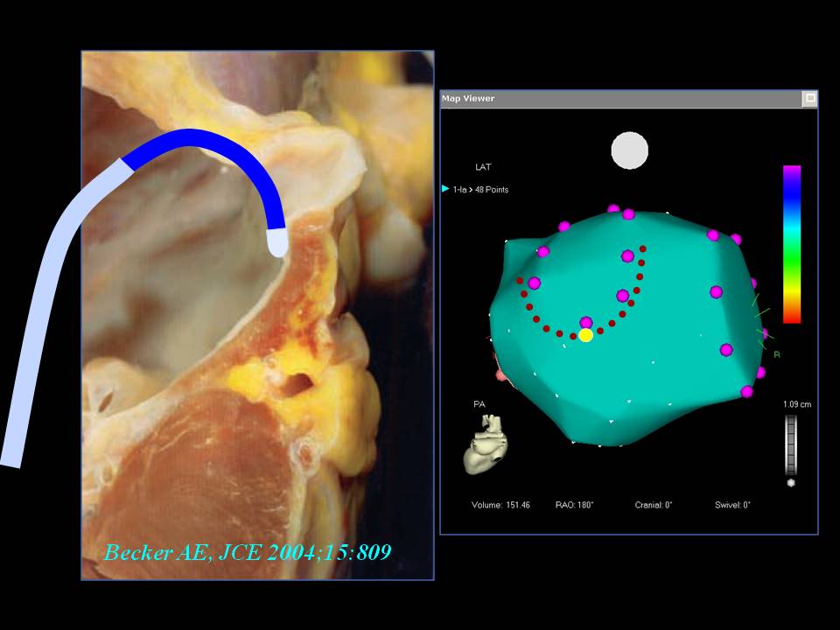Screen dimensions: 840x630
Task: Expand the 1-la map arrow
Action: tap(445, 189)
